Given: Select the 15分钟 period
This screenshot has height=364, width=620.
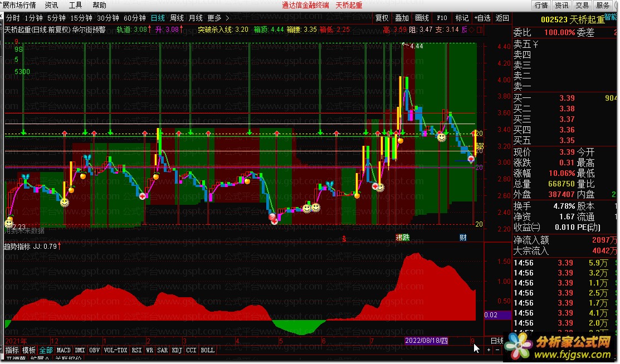Looking at the screenshot, I should pos(81,18).
